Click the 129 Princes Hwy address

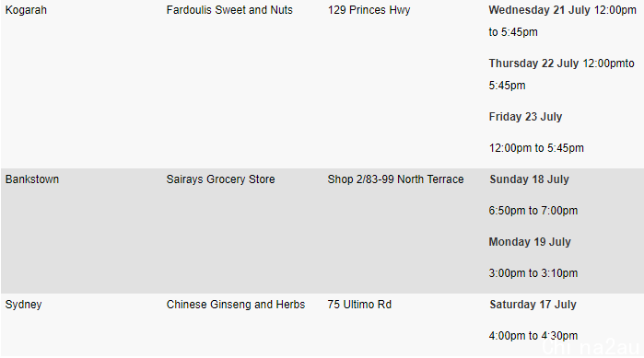tap(369, 10)
